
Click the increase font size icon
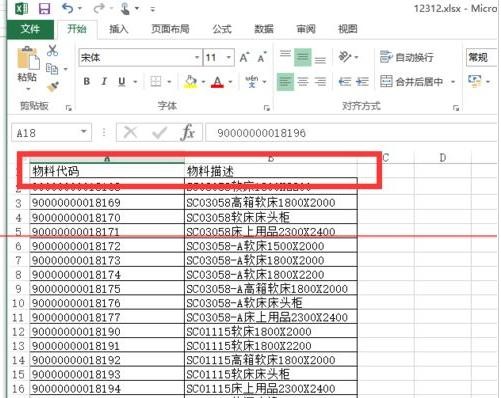245,57
